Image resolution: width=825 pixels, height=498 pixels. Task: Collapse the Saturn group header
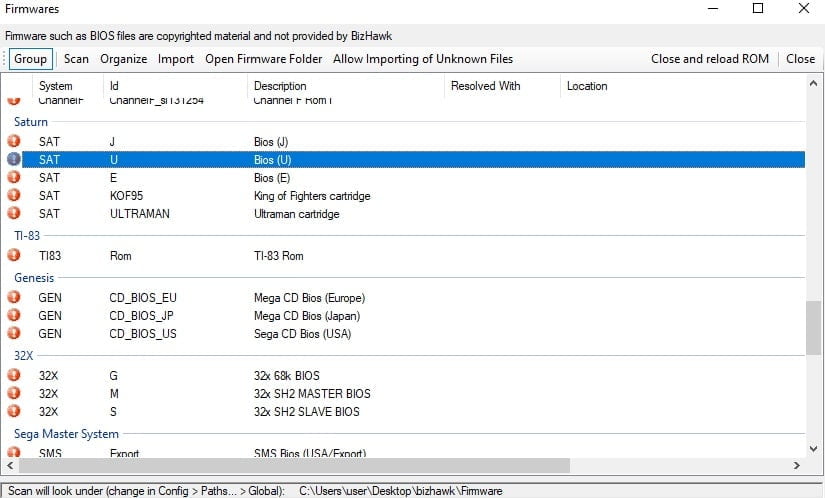point(31,121)
